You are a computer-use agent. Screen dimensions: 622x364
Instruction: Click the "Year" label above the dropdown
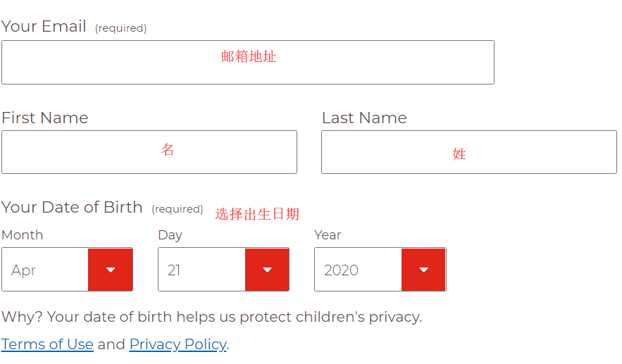pos(328,235)
